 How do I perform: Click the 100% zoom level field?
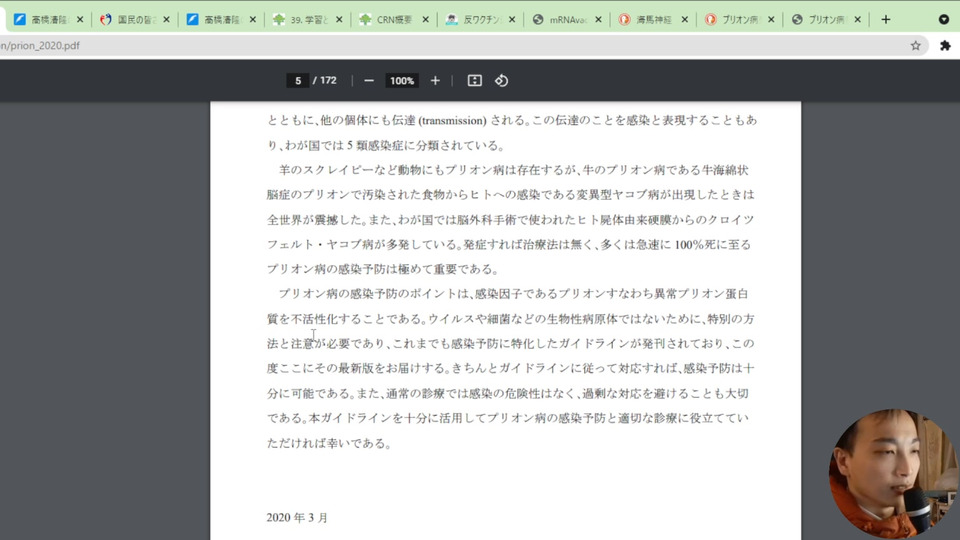click(x=402, y=81)
